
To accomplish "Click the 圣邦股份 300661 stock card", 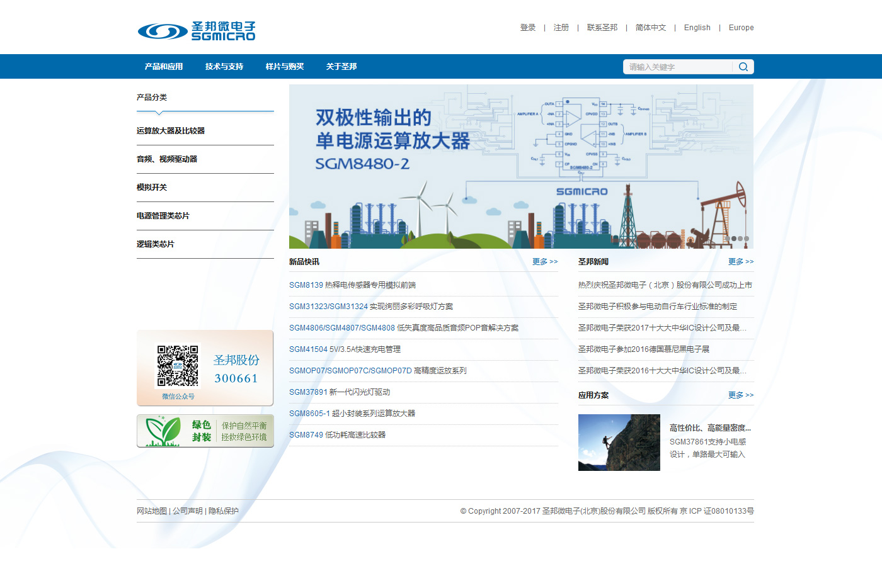I will coord(236,369).
